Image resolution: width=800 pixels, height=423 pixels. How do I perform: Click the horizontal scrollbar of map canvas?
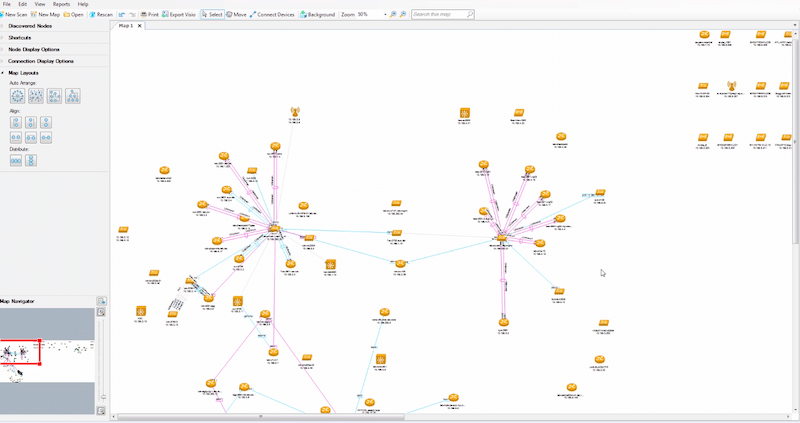pos(261,417)
